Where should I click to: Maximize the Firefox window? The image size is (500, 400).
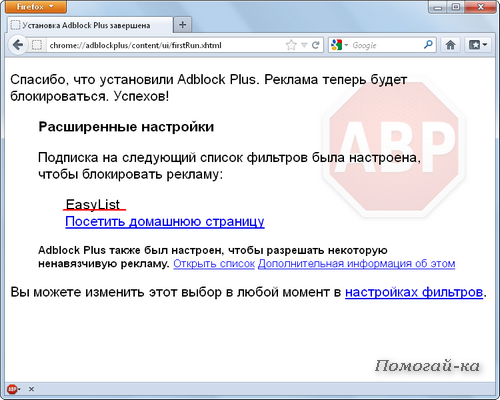pyautogui.click(x=456, y=7)
